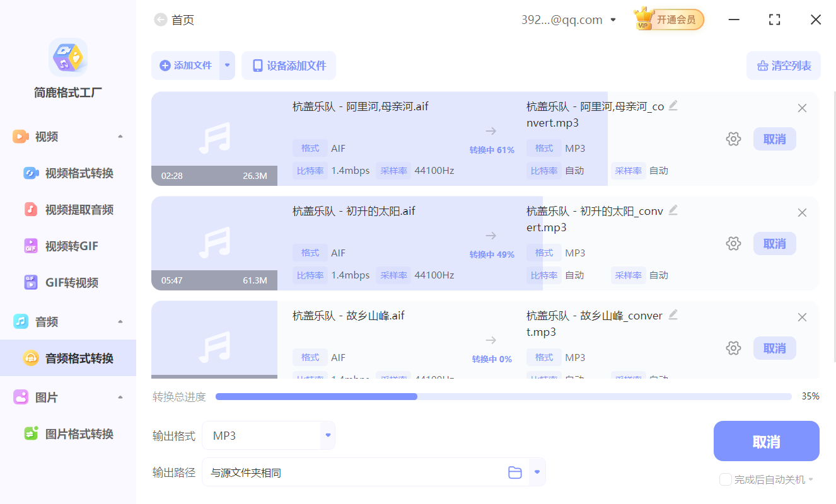Click the 简鹿格式工厂 app logo
This screenshot has height=504, width=836.
click(x=67, y=66)
